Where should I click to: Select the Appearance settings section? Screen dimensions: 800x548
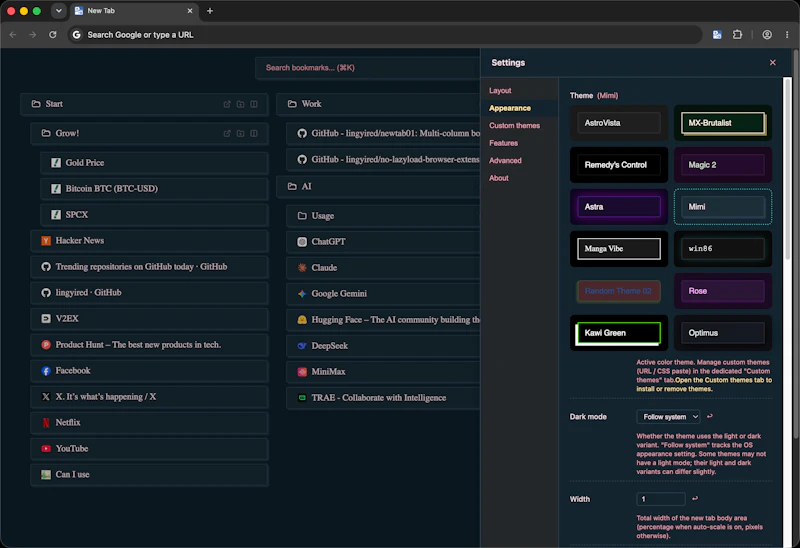[x=510, y=108]
